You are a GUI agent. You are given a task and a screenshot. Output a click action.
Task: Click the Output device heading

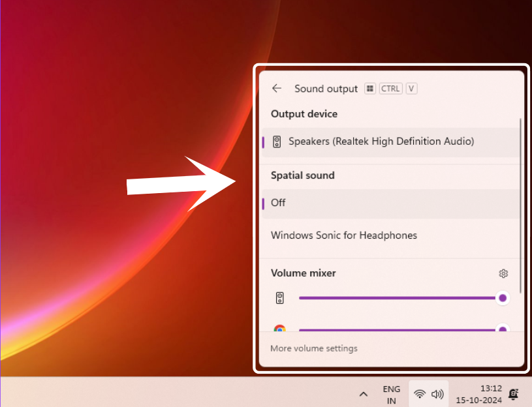pyautogui.click(x=304, y=114)
